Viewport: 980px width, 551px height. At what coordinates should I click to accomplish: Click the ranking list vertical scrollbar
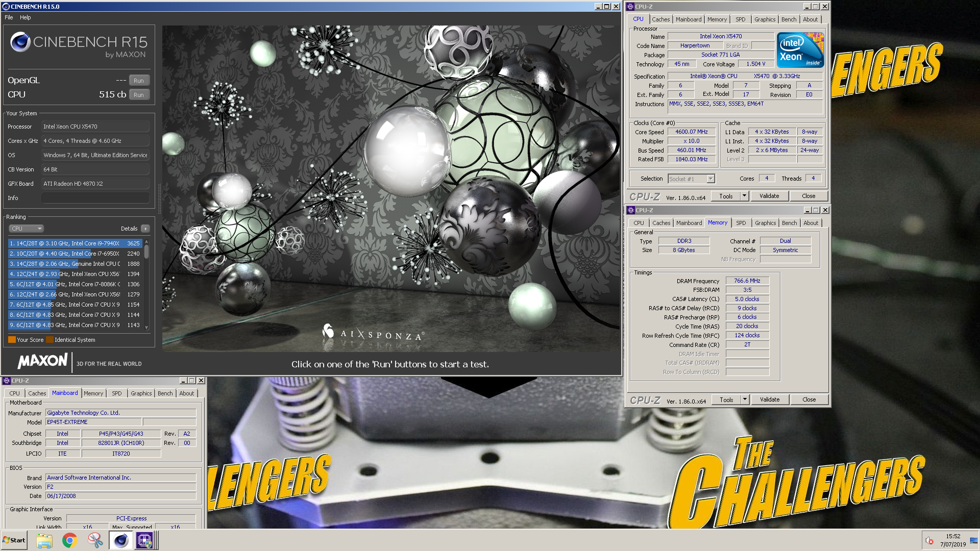(146, 284)
